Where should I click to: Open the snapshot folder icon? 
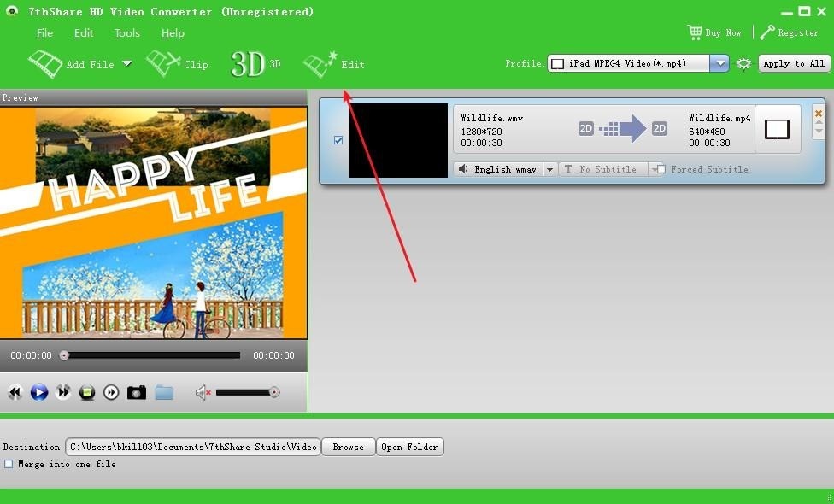click(x=164, y=392)
